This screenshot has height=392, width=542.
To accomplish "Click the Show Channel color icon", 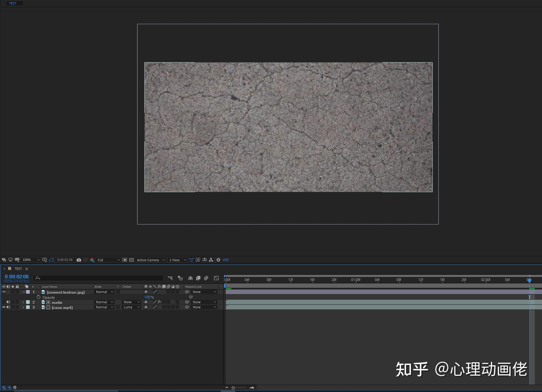I will click(x=92, y=260).
